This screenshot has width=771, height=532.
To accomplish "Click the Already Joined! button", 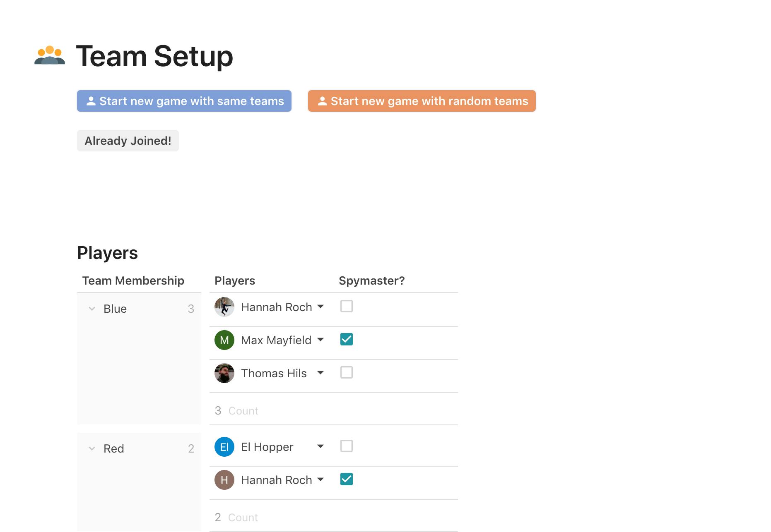I will (128, 141).
